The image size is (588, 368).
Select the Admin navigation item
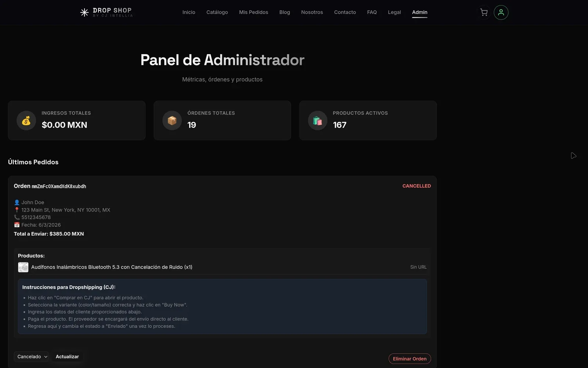[420, 12]
